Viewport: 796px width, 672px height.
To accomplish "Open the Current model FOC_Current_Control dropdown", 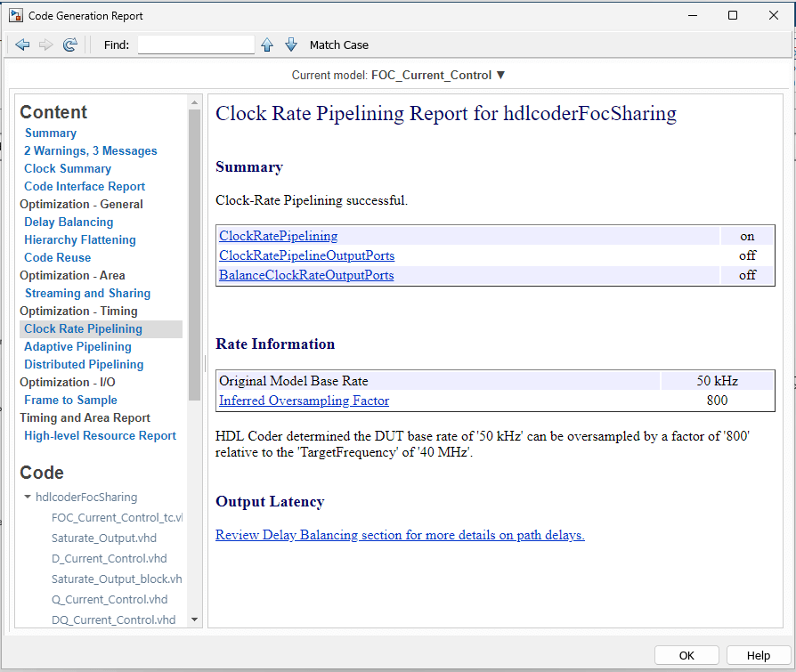I will [x=438, y=76].
